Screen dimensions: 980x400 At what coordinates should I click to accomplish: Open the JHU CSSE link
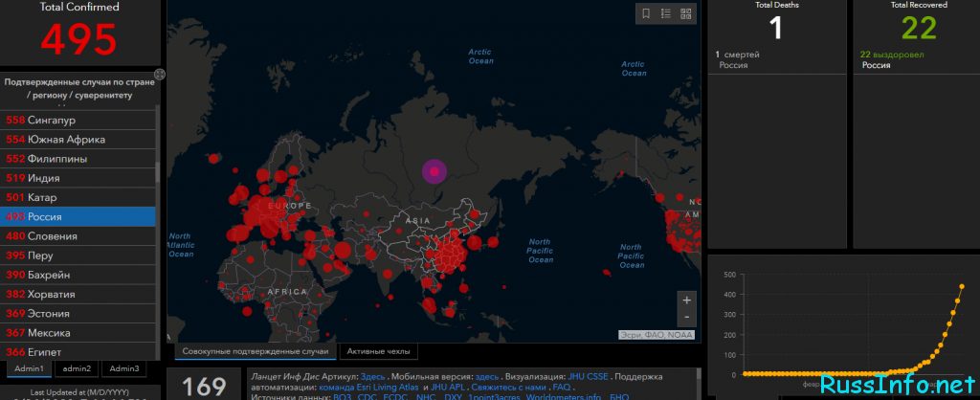(588, 377)
